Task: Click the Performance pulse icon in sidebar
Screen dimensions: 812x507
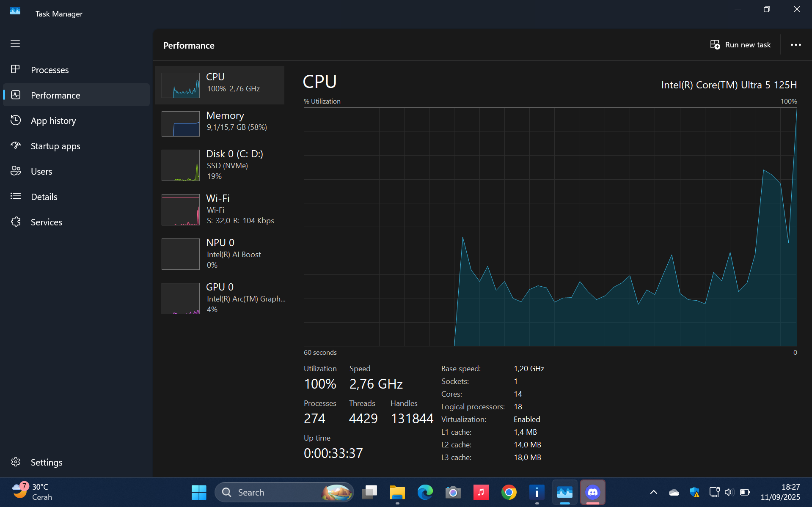Action: click(x=16, y=95)
